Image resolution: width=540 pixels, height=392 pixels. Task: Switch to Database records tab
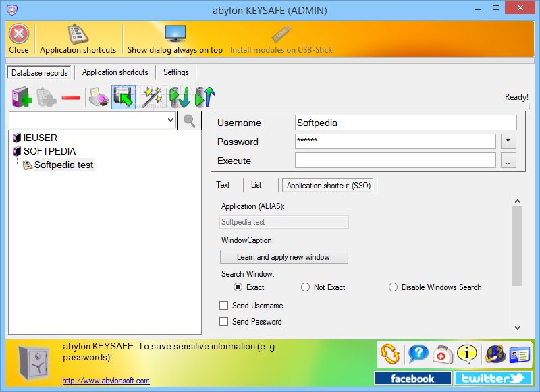[x=40, y=73]
